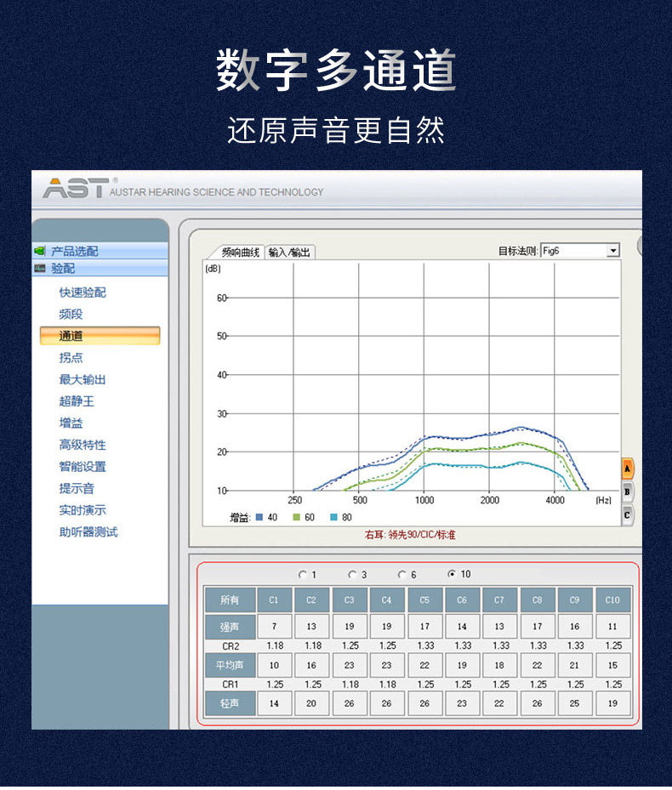Click the 平均声 C1 value 10
This screenshot has width=672, height=790.
(274, 665)
